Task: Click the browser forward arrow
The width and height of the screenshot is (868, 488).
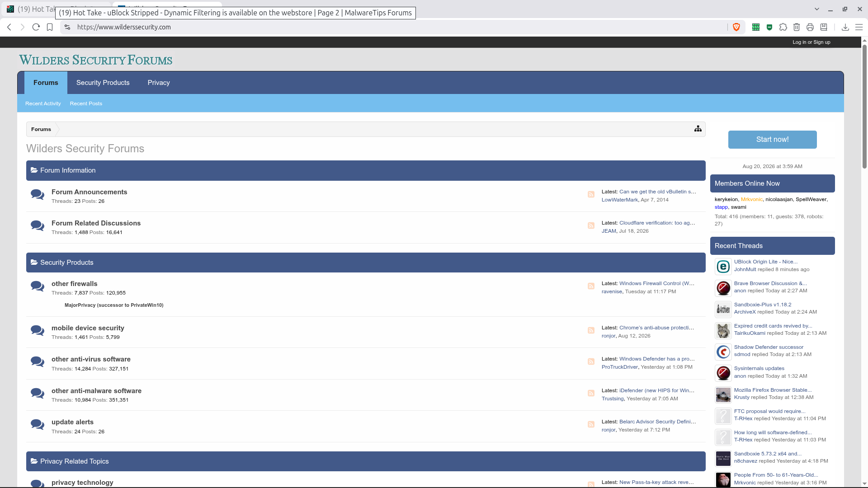Action: click(x=23, y=27)
